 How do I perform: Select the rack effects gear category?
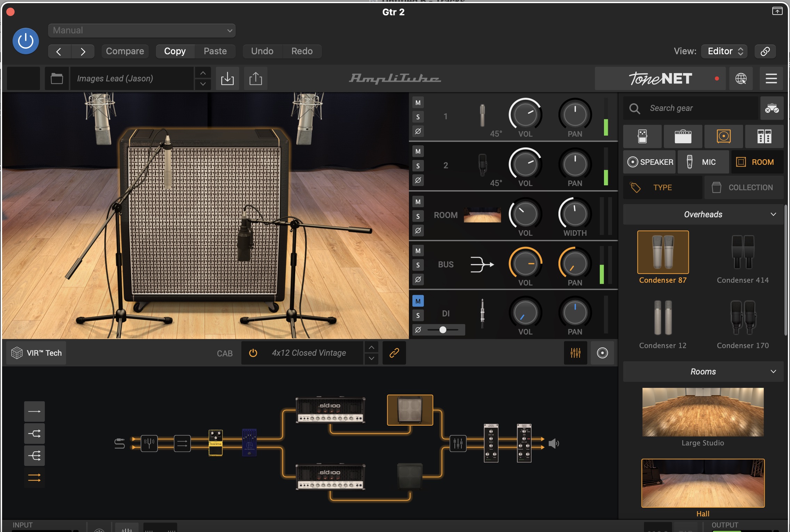coord(764,137)
